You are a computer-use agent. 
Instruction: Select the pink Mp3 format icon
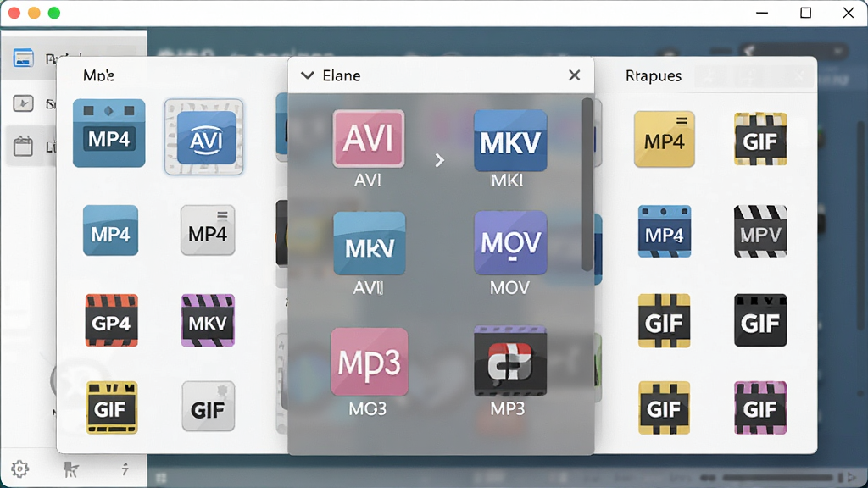click(370, 362)
